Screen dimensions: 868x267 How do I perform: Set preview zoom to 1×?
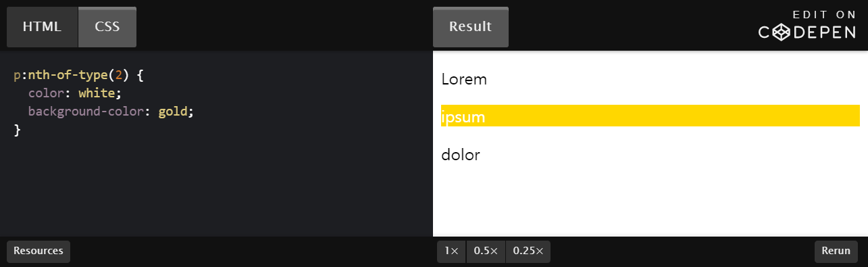click(451, 251)
